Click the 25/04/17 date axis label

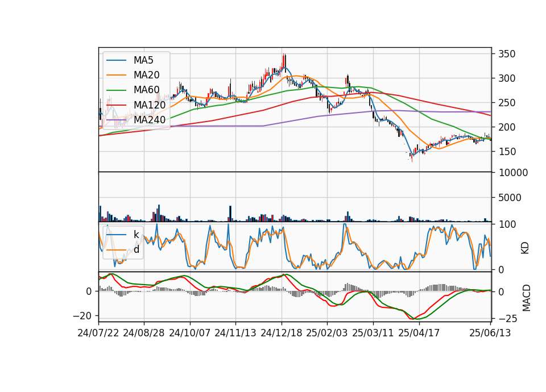tap(419, 333)
